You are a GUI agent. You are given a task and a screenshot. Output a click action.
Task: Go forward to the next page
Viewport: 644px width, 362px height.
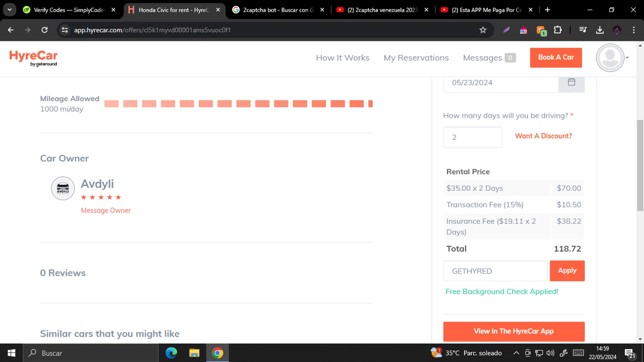[27, 30]
